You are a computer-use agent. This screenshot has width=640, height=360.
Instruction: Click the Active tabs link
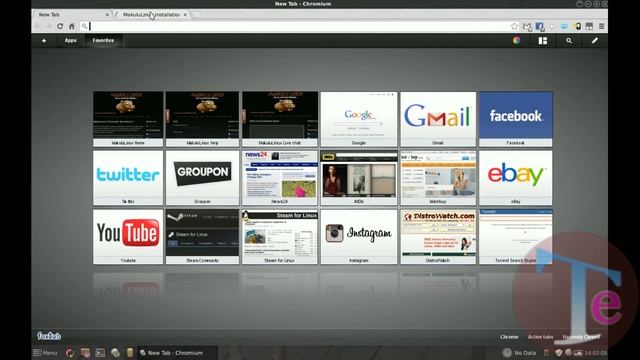click(x=540, y=337)
